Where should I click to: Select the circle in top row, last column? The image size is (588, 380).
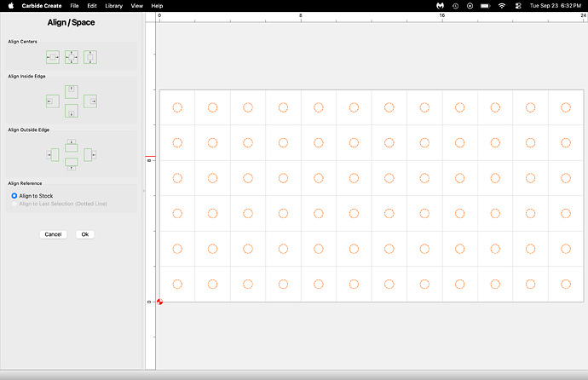point(566,107)
